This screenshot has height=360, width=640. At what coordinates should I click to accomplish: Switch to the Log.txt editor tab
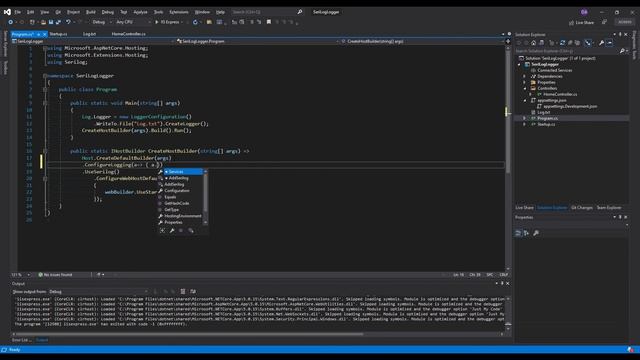[89, 34]
